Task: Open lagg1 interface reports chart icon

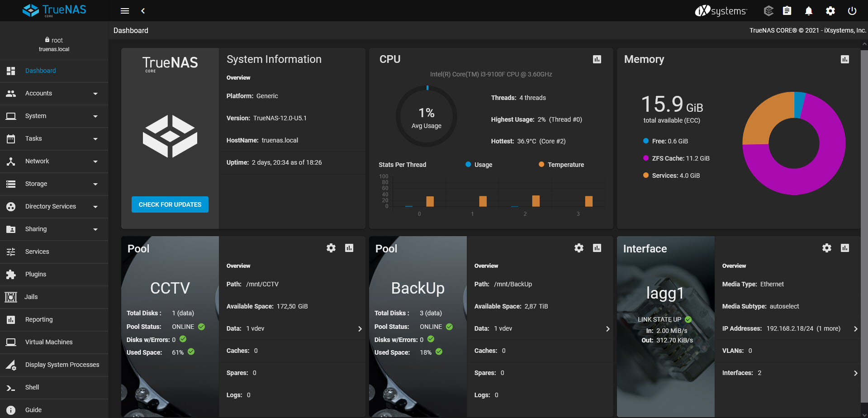Action: pos(845,248)
